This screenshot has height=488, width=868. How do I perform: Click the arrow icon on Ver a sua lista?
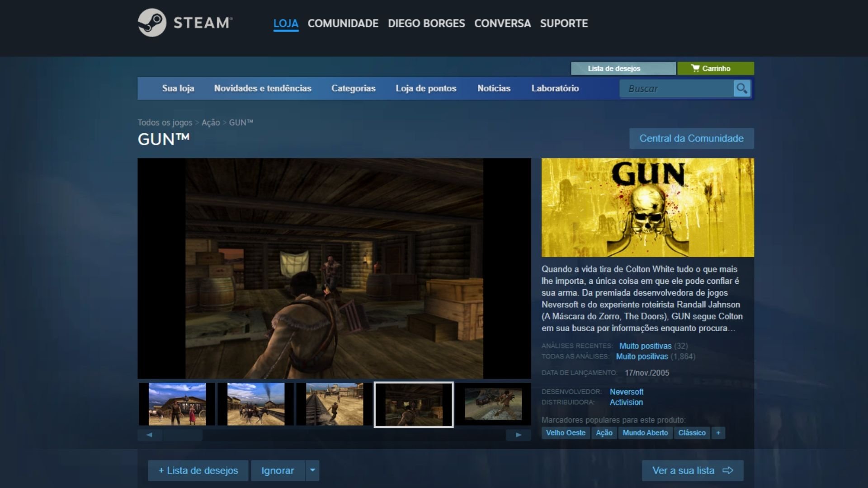tap(728, 470)
